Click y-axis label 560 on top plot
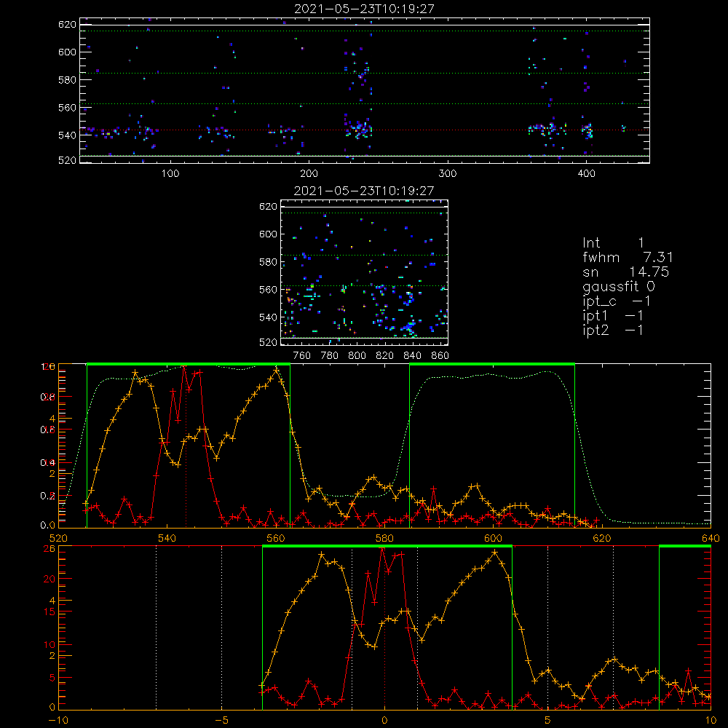728x728 pixels. coord(67,108)
